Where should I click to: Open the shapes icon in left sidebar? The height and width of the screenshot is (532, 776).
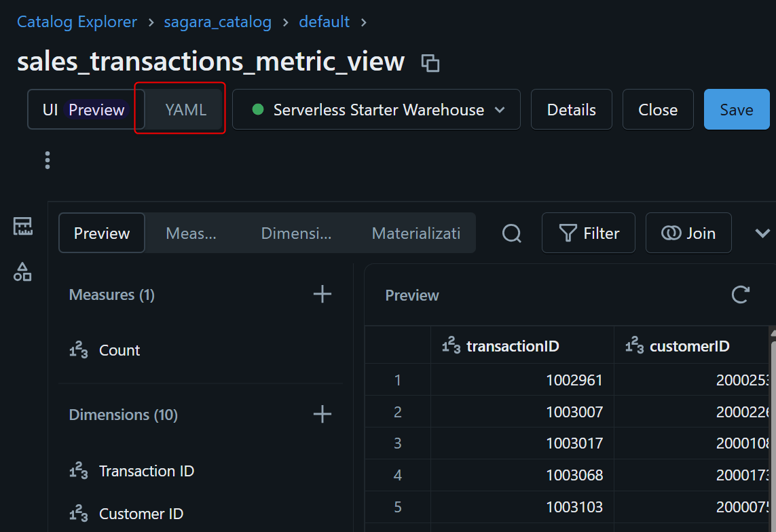pyautogui.click(x=23, y=272)
